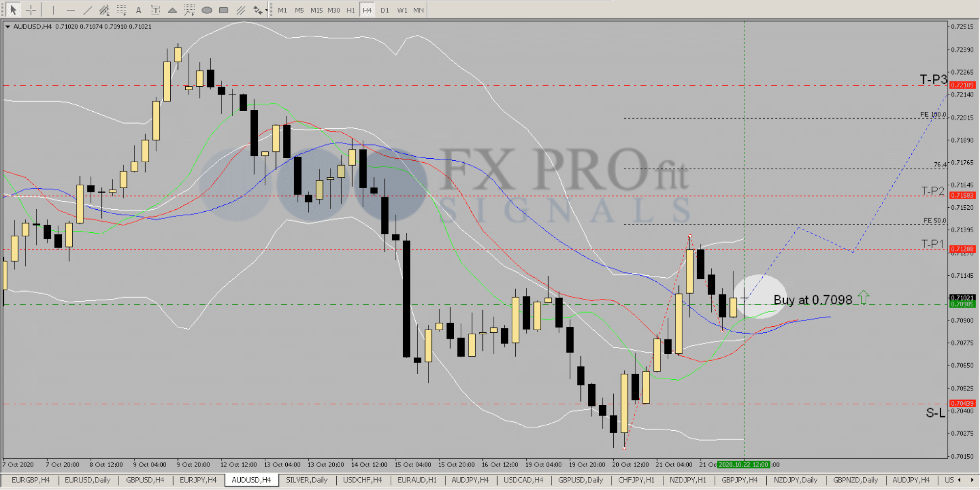Click the black 0.71021 current price tag
The height and width of the screenshot is (490, 980).
[x=962, y=298]
